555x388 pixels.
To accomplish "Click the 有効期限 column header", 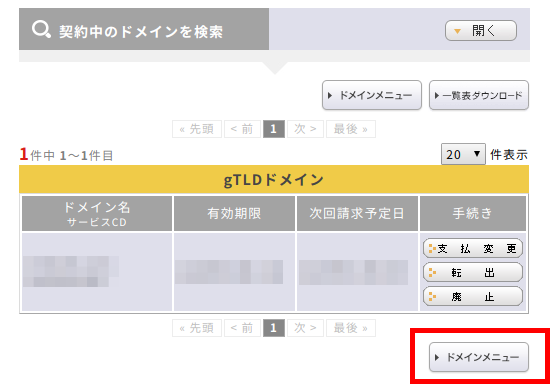I will tap(234, 213).
